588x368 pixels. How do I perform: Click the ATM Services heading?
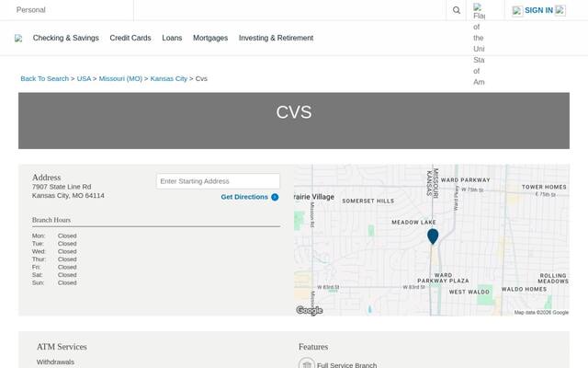tap(62, 347)
